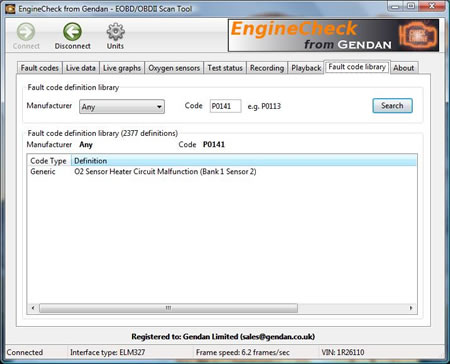450x364 pixels.
Task: Open the Live data tab
Action: 81,68
